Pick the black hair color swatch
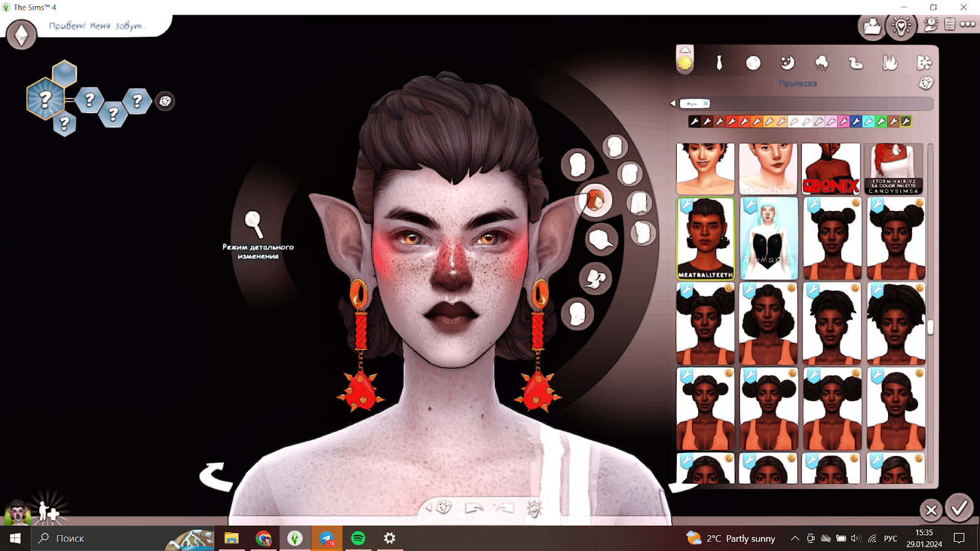 coord(695,122)
